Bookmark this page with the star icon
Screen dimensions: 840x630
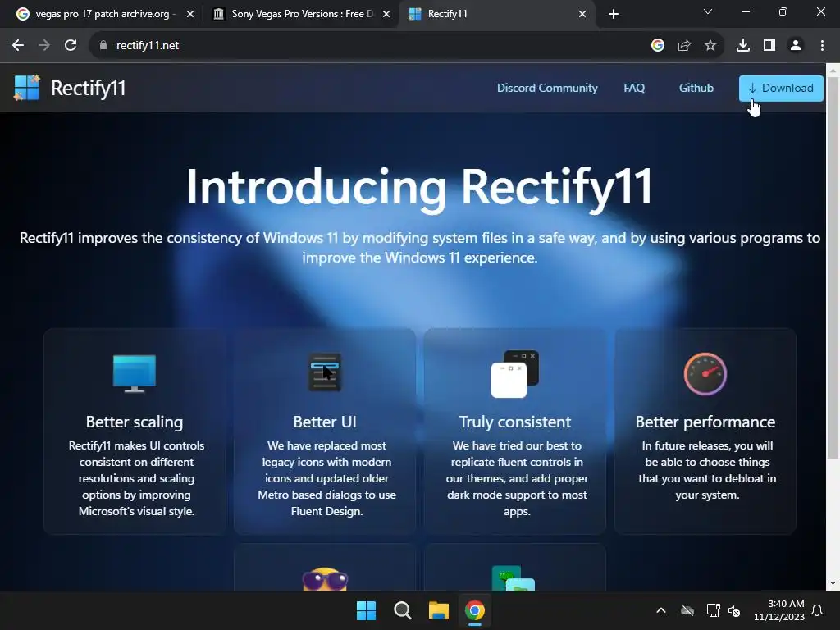pyautogui.click(x=710, y=45)
